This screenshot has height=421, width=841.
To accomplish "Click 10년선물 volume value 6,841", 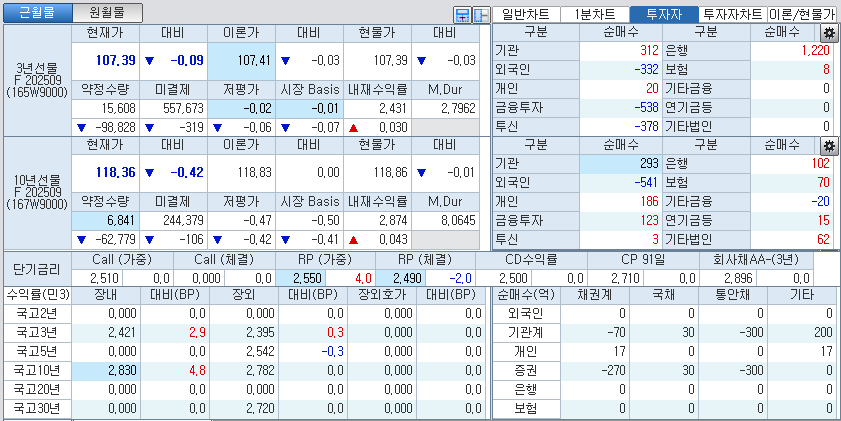I will [123, 220].
